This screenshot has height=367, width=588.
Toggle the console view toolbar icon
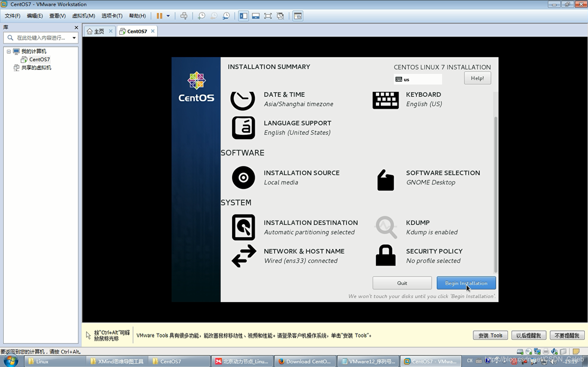298,16
